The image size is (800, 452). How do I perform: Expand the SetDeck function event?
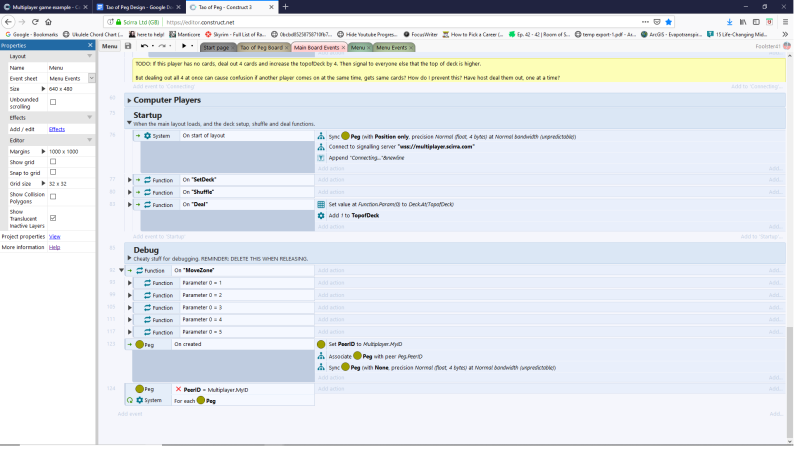pyautogui.click(x=130, y=180)
